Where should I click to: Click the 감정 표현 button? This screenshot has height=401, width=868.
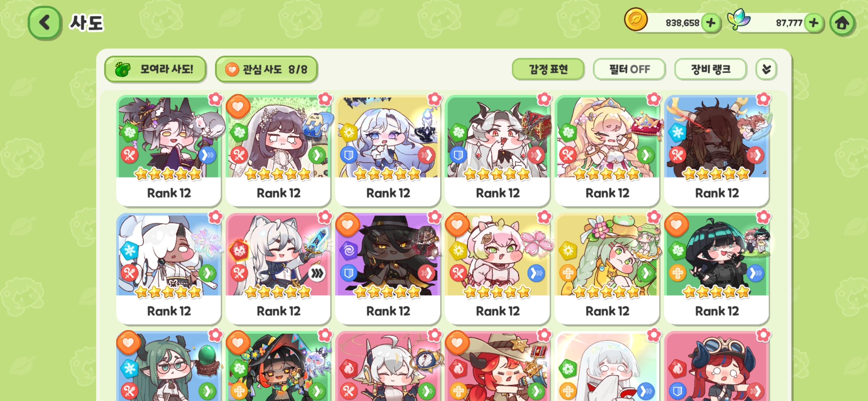(x=548, y=69)
